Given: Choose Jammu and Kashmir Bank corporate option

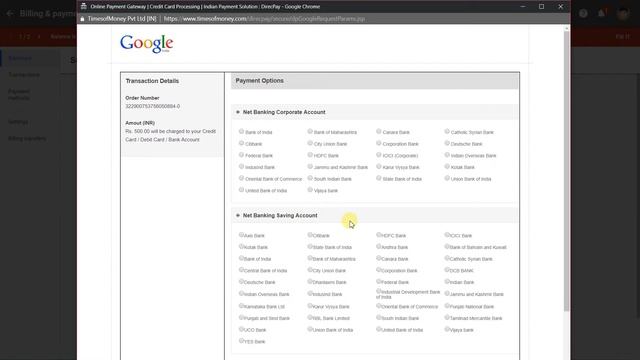Looking at the screenshot, I should [x=310, y=167].
